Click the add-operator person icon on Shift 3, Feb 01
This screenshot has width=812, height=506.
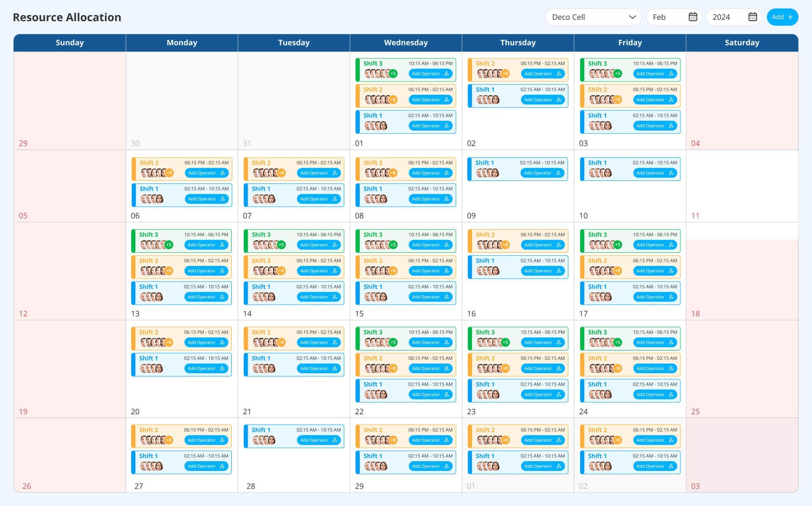coord(447,74)
